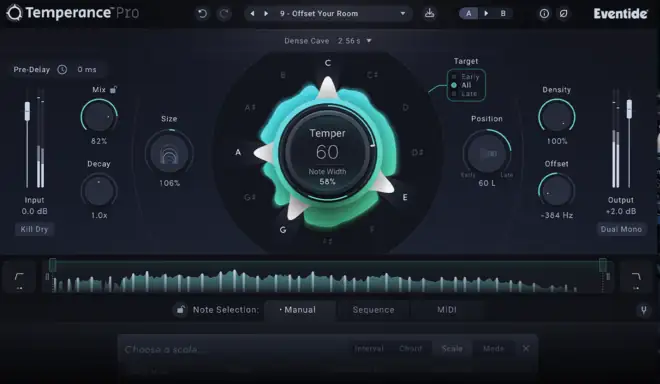660x384 pixels.
Task: Toggle note D# on the wheel
Action: coord(417,152)
